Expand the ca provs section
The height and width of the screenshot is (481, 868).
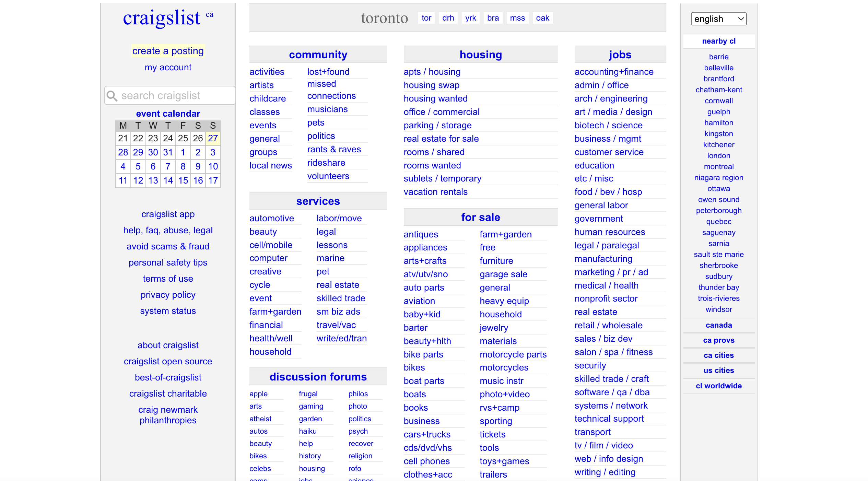click(x=718, y=340)
